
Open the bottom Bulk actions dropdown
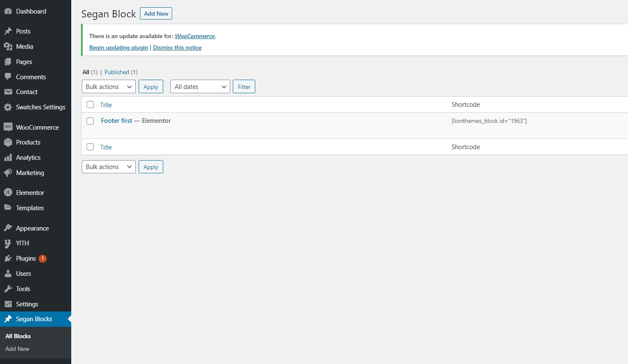[109, 167]
